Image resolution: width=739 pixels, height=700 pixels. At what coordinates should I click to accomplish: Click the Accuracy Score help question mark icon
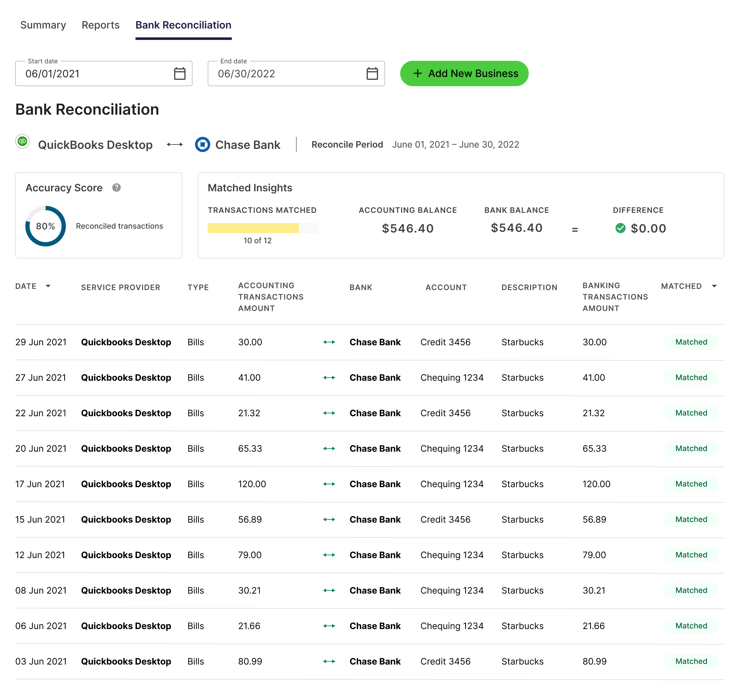117,188
